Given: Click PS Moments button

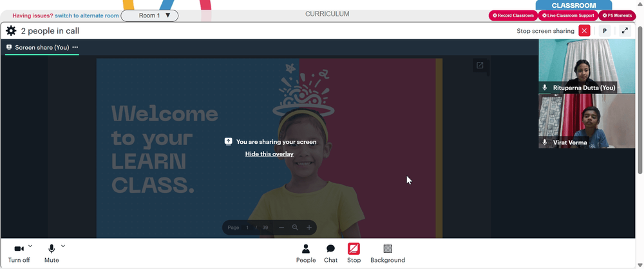Looking at the screenshot, I should [617, 15].
